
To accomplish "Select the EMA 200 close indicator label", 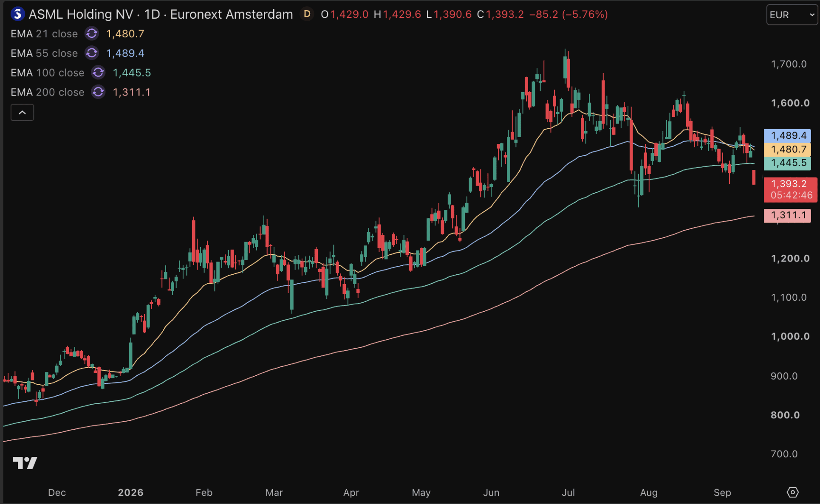I will (48, 92).
